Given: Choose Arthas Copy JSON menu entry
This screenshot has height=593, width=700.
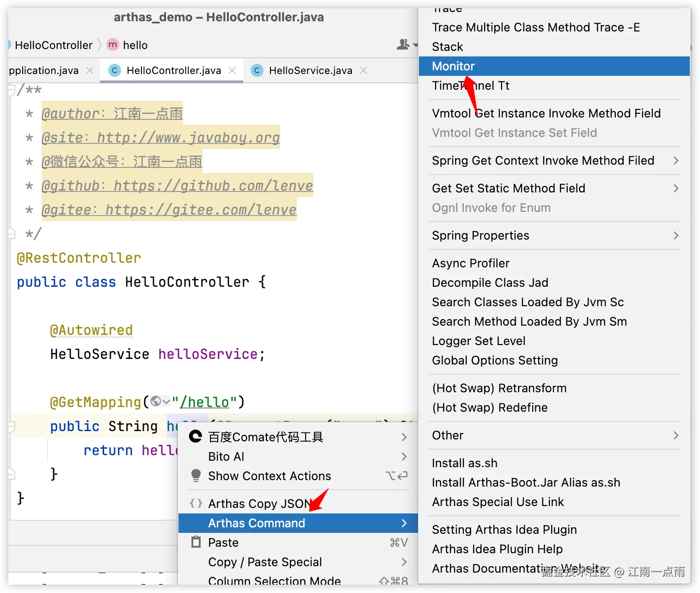Looking at the screenshot, I should pyautogui.click(x=298, y=503).
